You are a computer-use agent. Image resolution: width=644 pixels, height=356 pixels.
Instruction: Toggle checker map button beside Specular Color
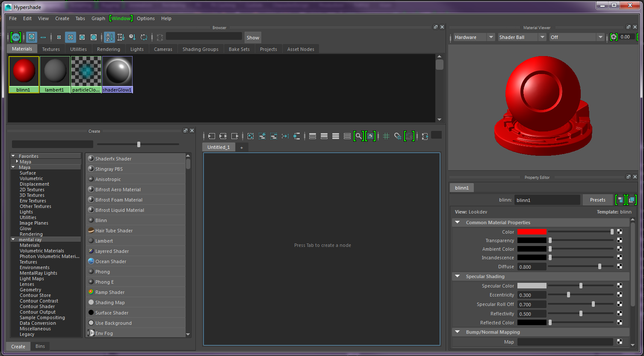click(620, 285)
